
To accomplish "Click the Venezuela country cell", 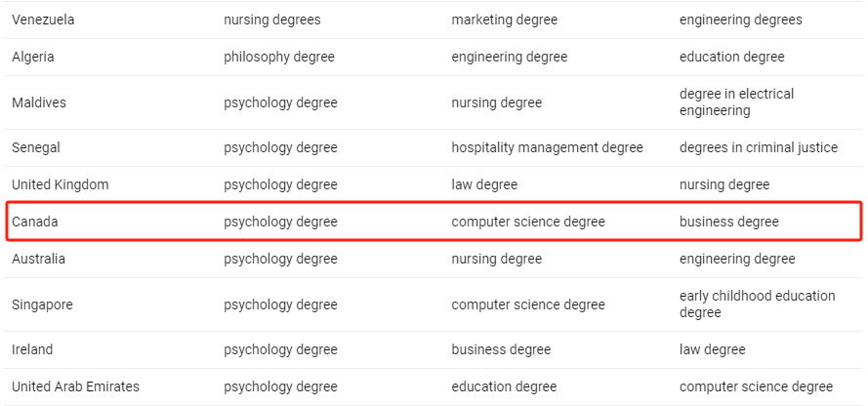I will pos(43,20).
